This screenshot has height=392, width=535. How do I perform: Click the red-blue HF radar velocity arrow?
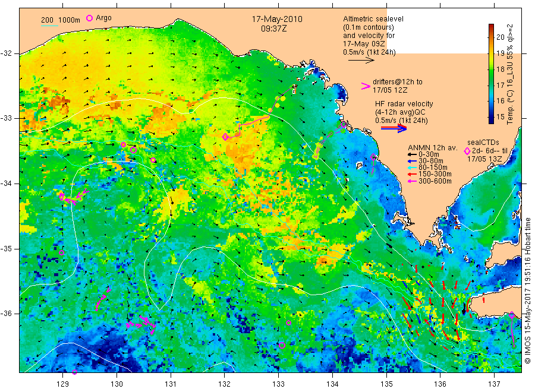tap(394, 128)
